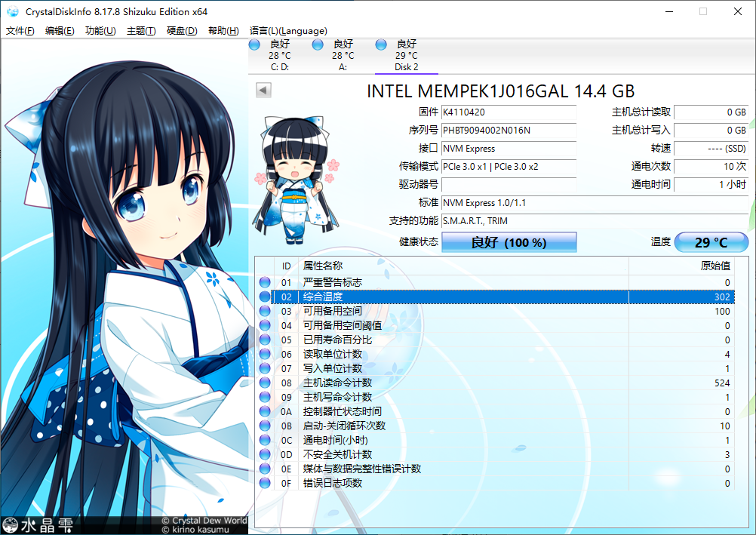Screen dimensions: 756x535
Task: Click the serial number field PHBT9094002N016N
Action: click(x=509, y=131)
